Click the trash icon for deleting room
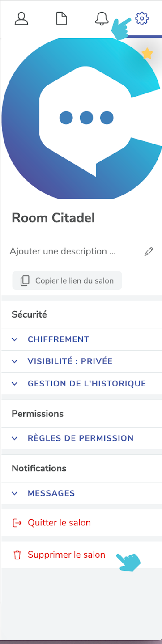162x644 pixels. tap(17, 555)
